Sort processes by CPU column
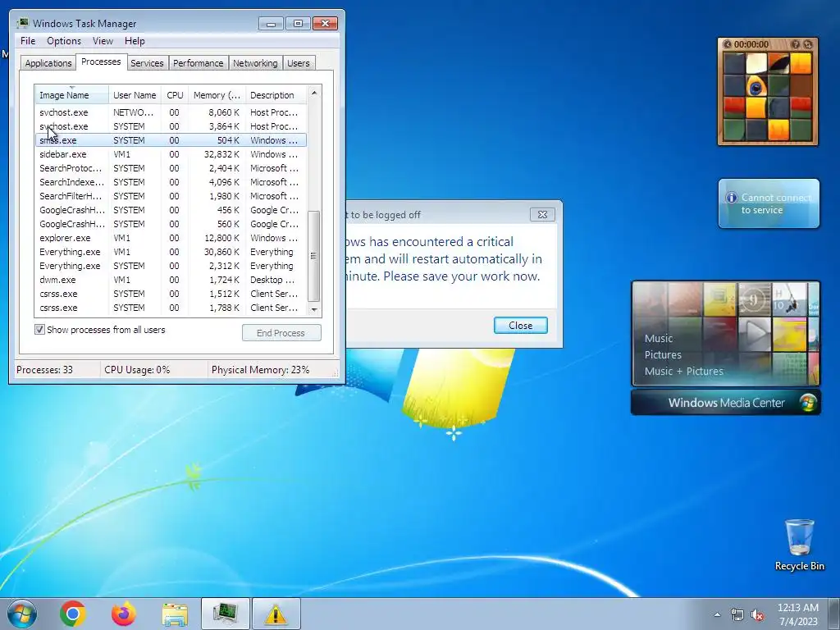 [x=175, y=95]
